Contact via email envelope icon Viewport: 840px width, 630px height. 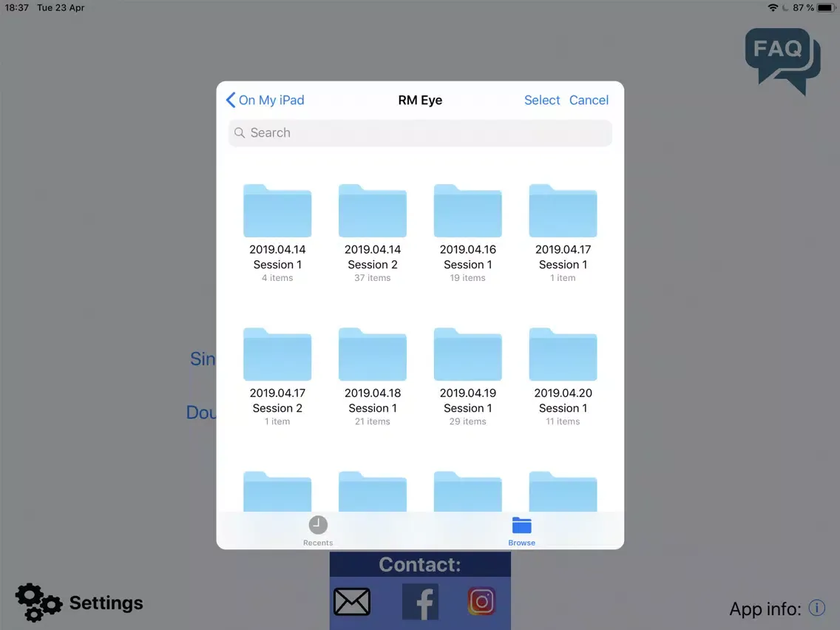coord(352,601)
